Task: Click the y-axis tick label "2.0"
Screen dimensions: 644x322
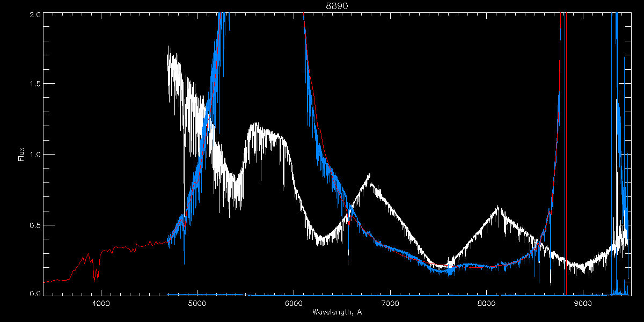Action: tap(35, 15)
